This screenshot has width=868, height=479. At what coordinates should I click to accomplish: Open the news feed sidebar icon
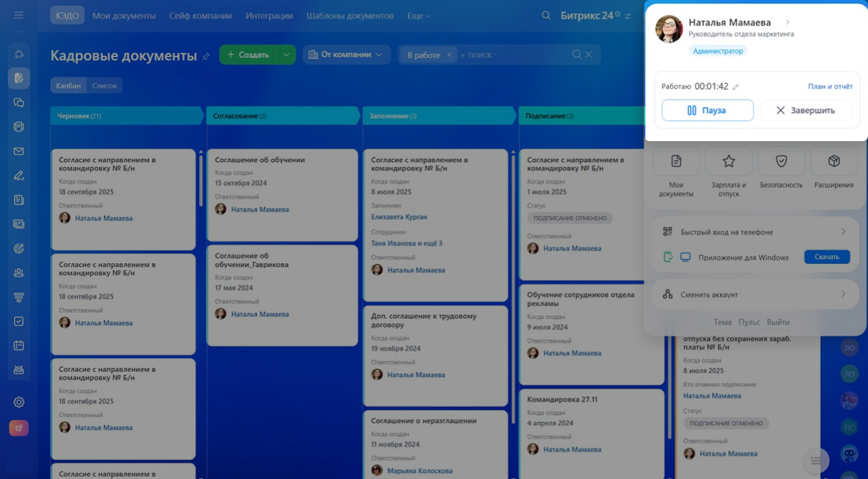tap(19, 199)
